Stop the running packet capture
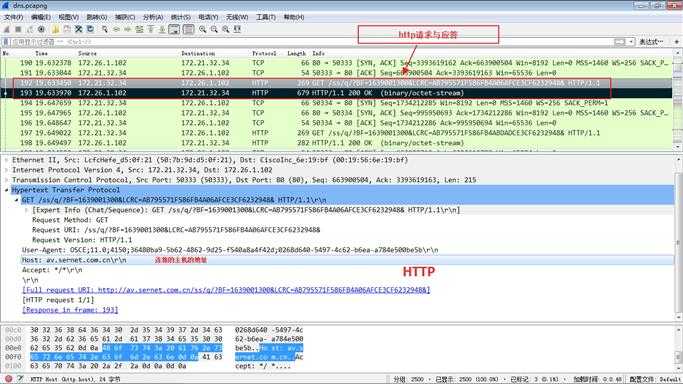The height and width of the screenshot is (384, 683). (x=18, y=29)
